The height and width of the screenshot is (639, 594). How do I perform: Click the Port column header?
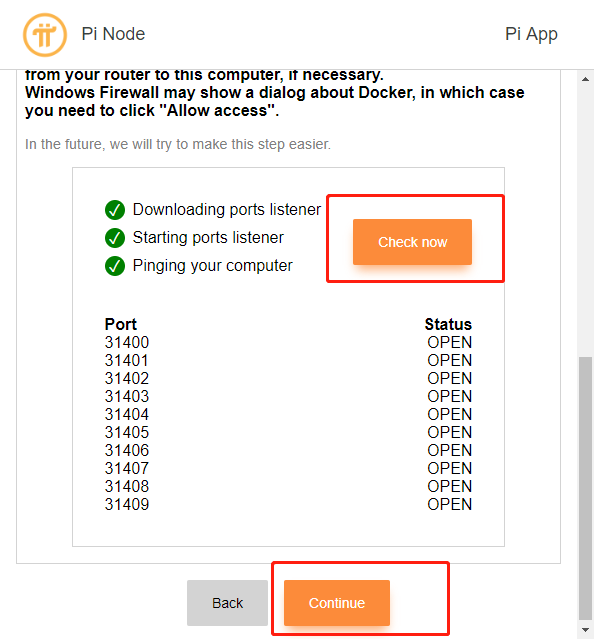(x=121, y=324)
